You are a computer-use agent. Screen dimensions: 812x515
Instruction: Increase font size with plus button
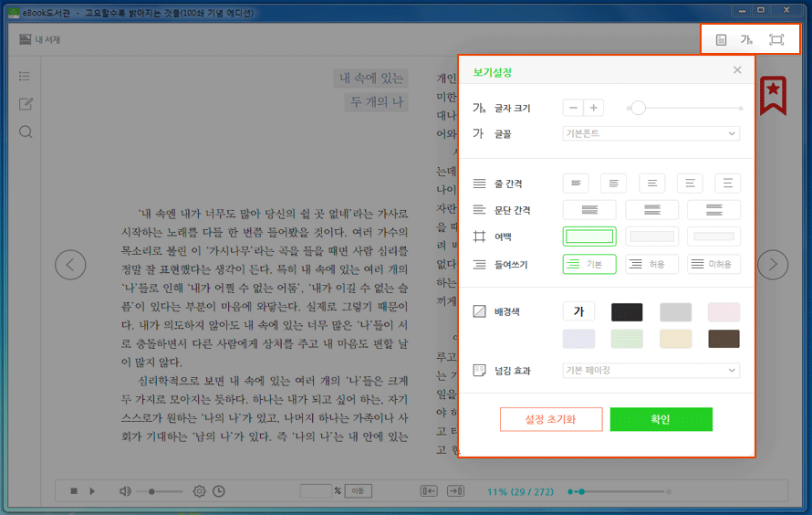[594, 108]
